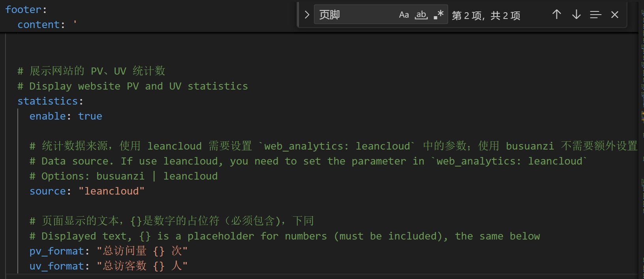Focus the search box containing 页脚
The width and height of the screenshot is (644, 279).
coord(355,15)
